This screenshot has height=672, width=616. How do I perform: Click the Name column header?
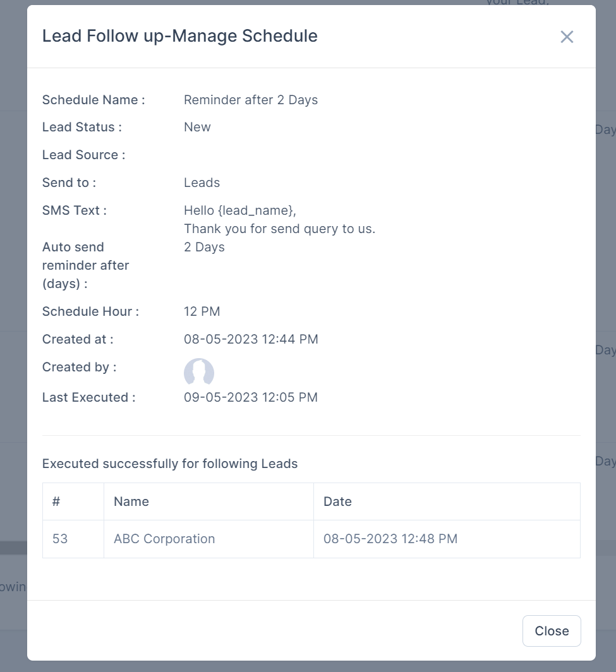click(131, 501)
